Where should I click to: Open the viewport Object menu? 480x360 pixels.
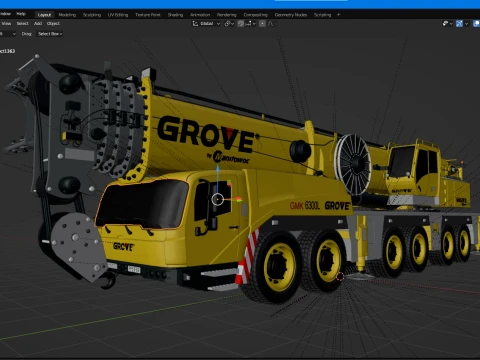53,23
